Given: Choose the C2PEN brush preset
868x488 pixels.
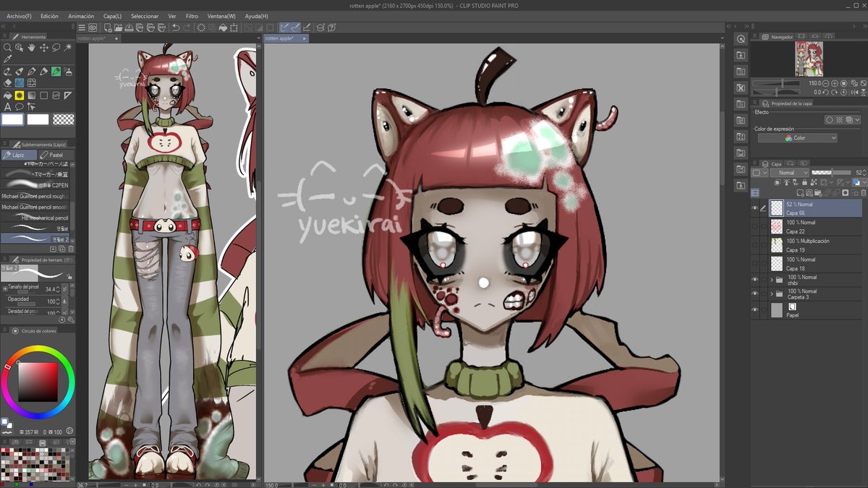Looking at the screenshot, I should [x=36, y=184].
